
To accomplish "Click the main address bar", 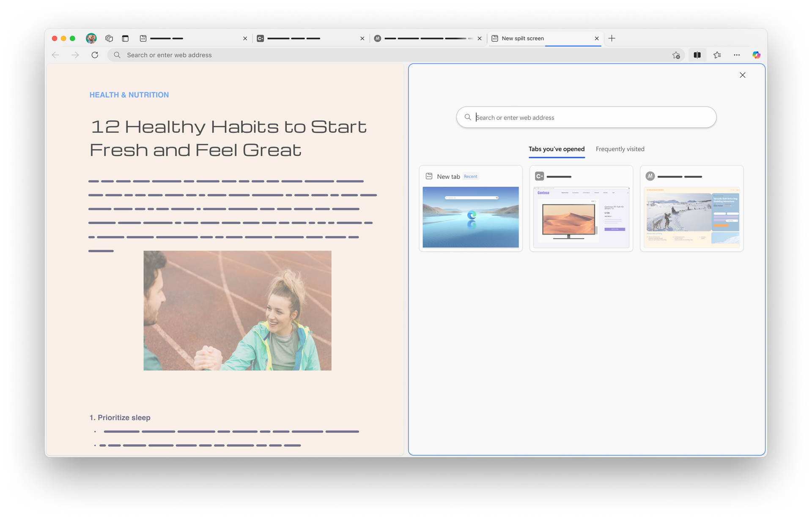I will point(296,55).
